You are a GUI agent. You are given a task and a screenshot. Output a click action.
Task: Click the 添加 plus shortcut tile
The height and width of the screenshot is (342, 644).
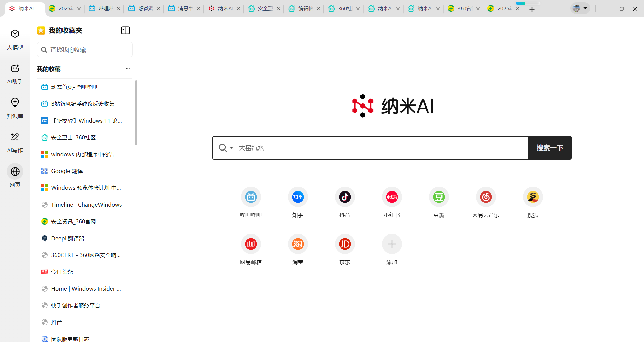pyautogui.click(x=392, y=244)
